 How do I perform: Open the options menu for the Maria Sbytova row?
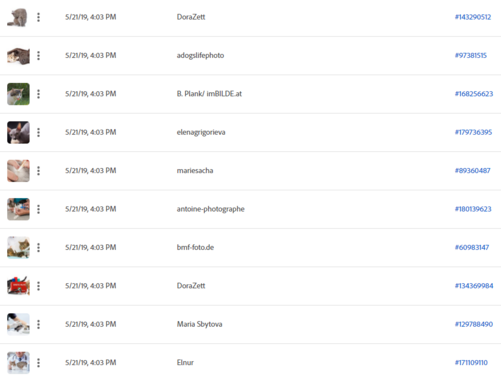(x=39, y=324)
